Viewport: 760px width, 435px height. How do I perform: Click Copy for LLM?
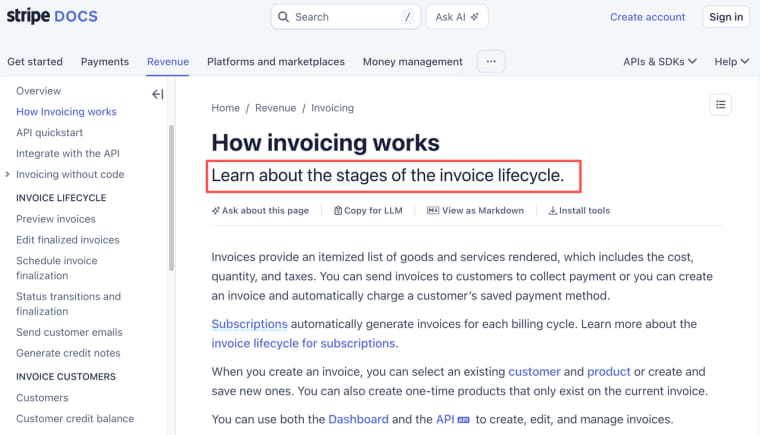tap(368, 210)
